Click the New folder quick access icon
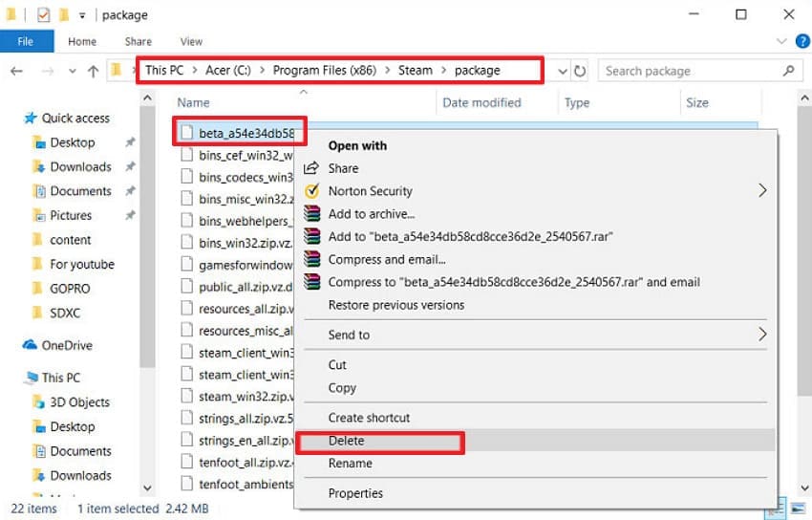Image resolution: width=812 pixels, height=520 pixels. pos(64,14)
